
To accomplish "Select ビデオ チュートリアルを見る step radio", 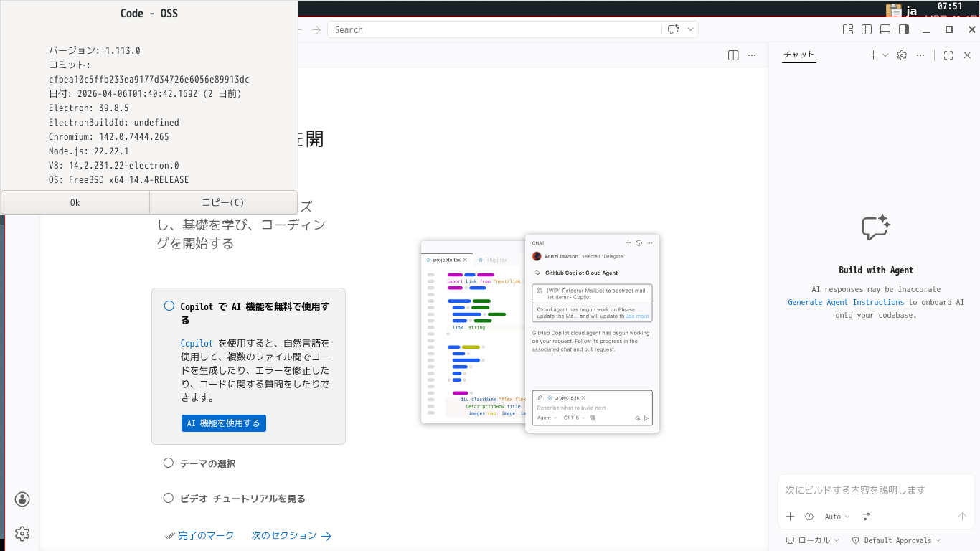I will tap(169, 498).
